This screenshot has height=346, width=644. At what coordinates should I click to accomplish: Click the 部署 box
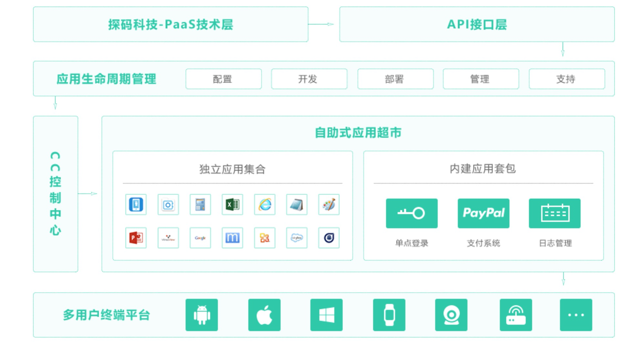[395, 79]
